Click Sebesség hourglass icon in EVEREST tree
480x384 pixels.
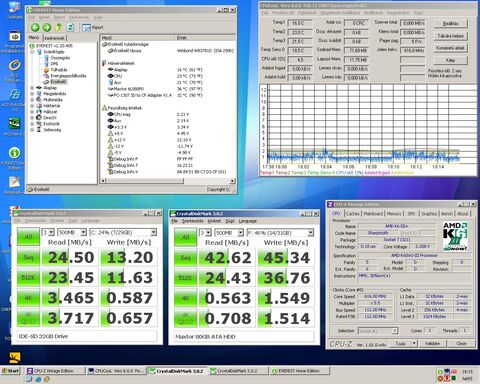(x=39, y=130)
